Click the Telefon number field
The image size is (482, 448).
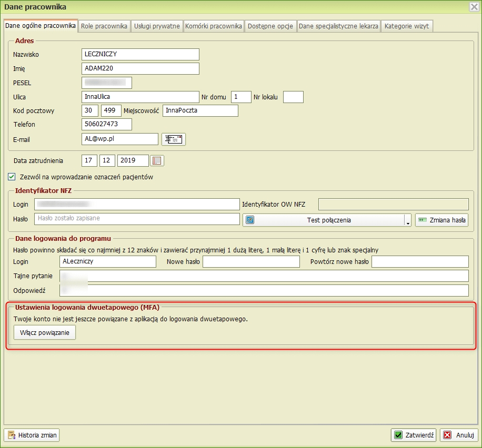[x=107, y=125]
